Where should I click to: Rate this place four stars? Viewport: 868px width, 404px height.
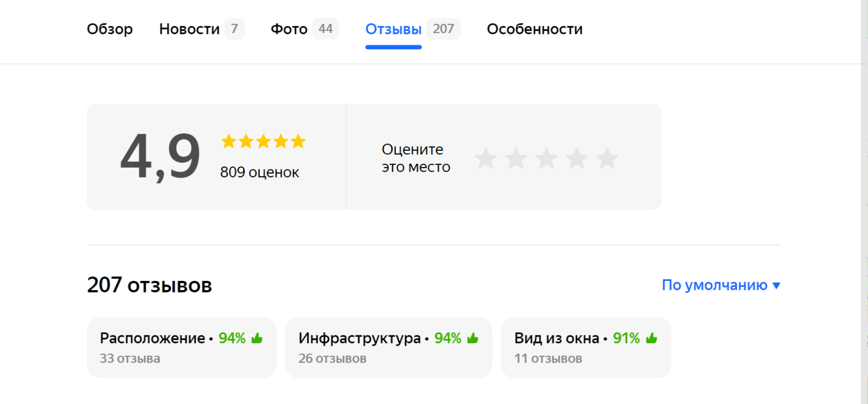[577, 159]
